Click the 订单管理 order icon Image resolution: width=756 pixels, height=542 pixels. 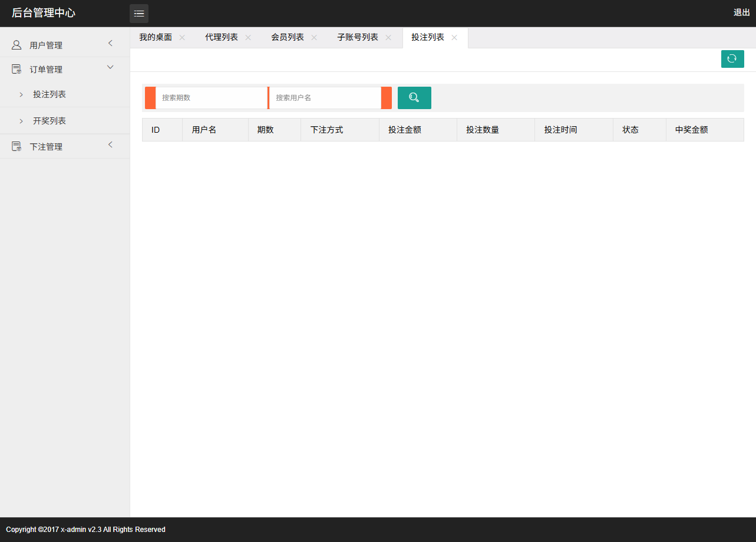click(16, 70)
